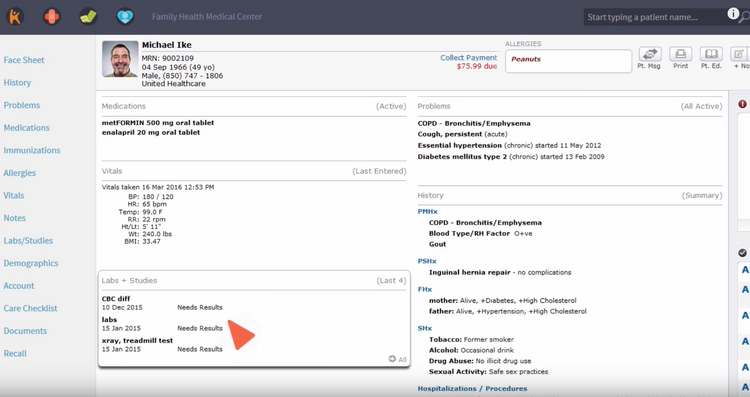Viewport: 750px width, 397px height.
Task: Open the labs entry dated 15 Jan 2015
Action: pos(109,320)
